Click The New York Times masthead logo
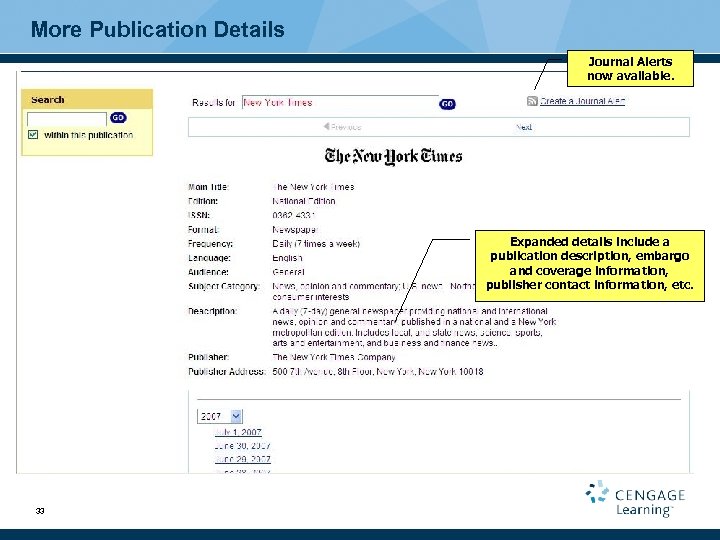Screen dimensions: 720x540 pos(393,156)
